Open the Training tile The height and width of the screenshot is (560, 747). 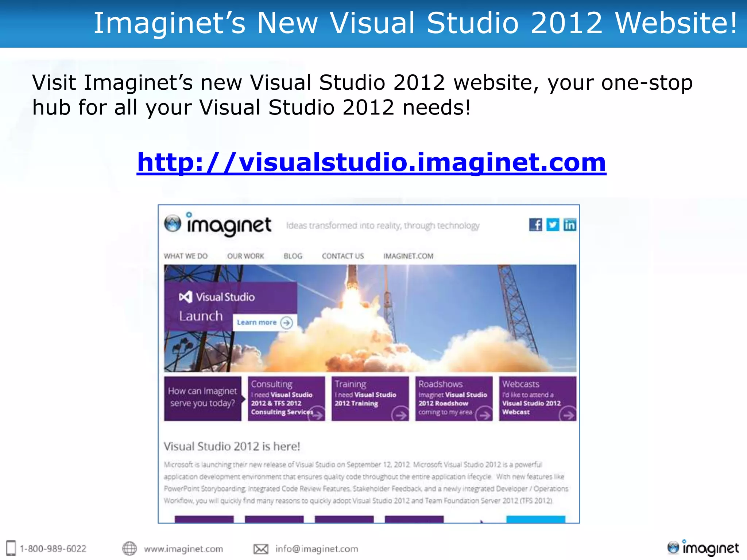(370, 398)
